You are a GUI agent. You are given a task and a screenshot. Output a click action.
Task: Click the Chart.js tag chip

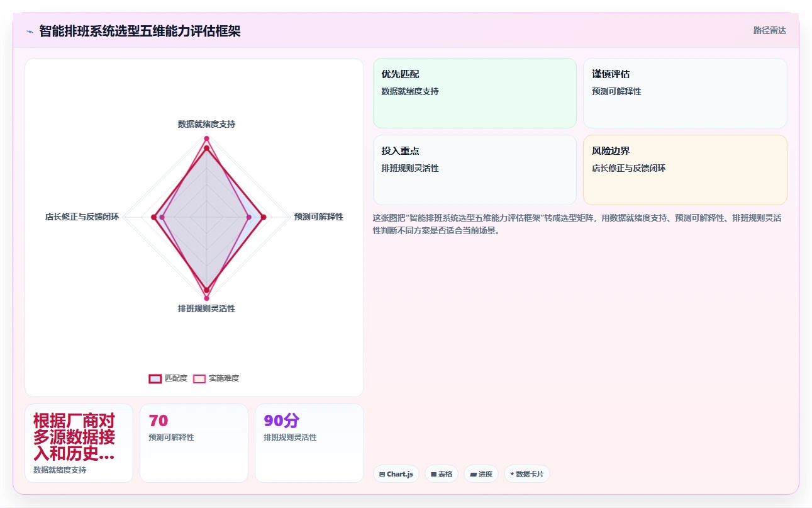click(x=396, y=474)
